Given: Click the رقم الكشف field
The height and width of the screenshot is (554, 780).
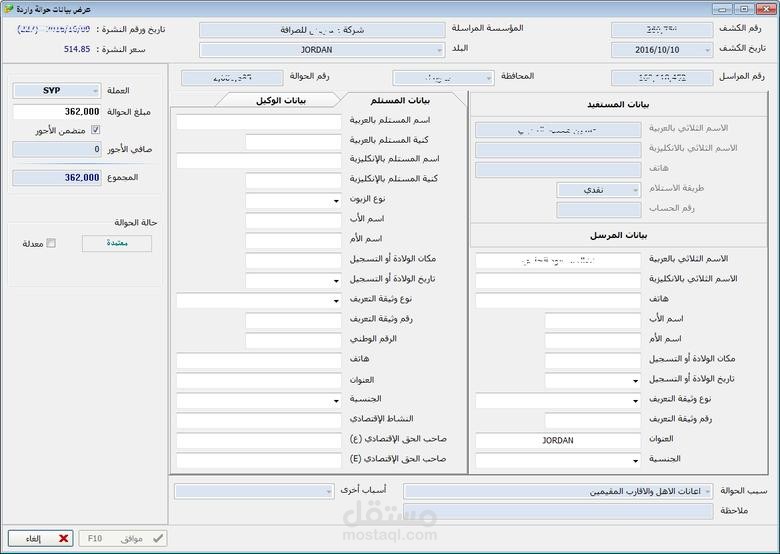Looking at the screenshot, I should coord(662,30).
